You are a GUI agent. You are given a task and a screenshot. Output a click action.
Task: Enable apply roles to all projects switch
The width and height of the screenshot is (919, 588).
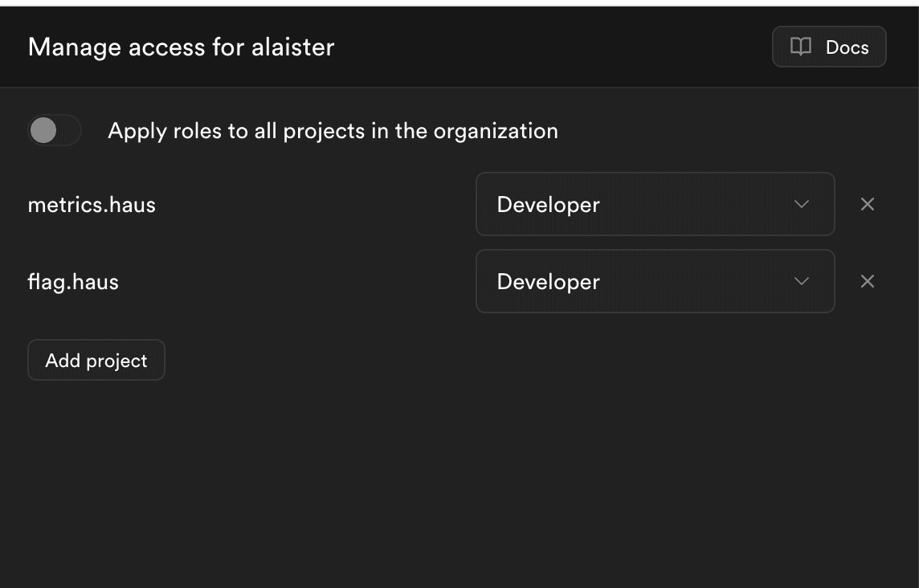(x=55, y=130)
